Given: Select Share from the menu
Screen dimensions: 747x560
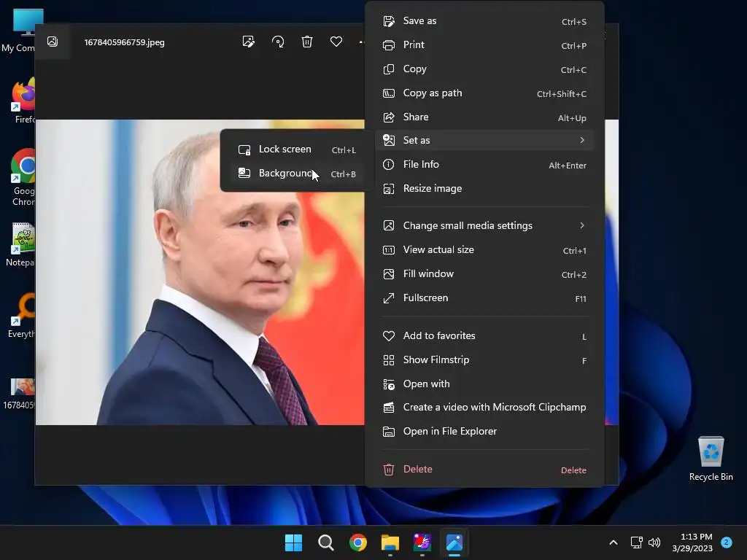Looking at the screenshot, I should (484, 117).
